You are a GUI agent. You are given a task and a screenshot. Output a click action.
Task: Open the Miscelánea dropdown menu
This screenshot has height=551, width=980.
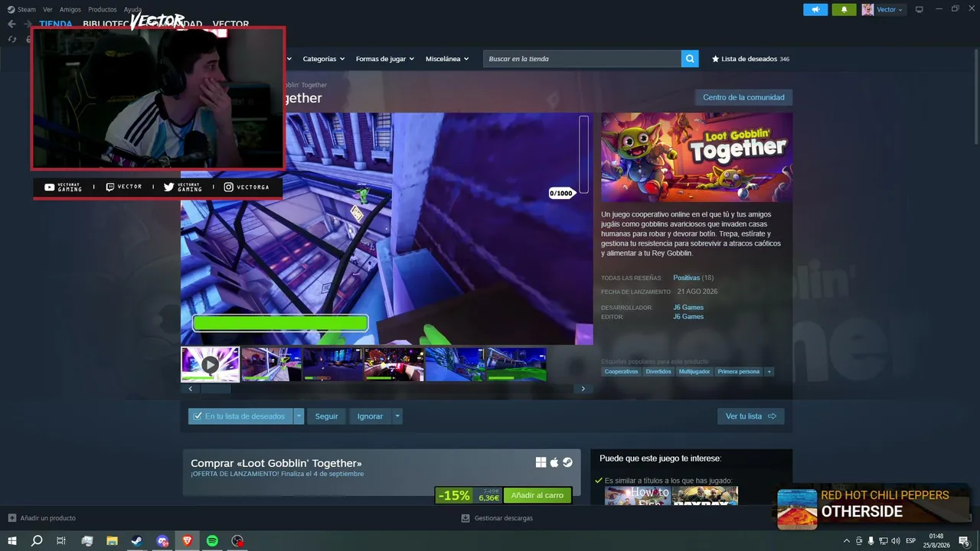[447, 59]
